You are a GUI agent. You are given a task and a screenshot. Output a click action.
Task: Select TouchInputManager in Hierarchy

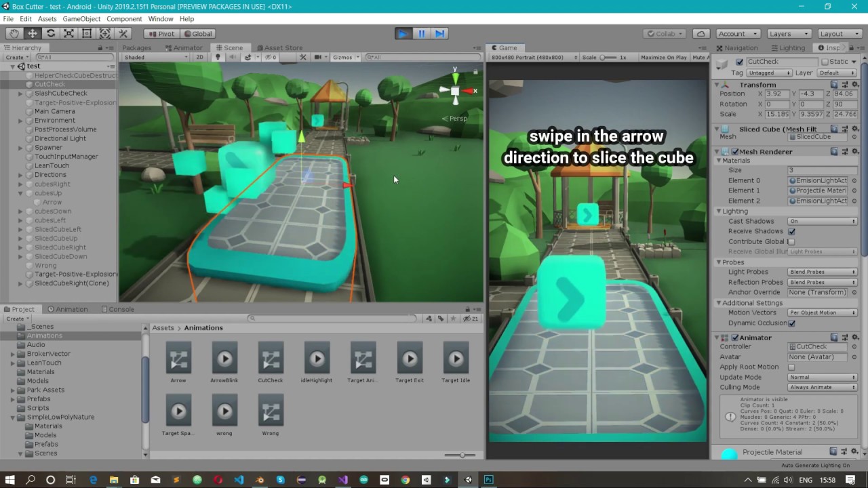66,157
